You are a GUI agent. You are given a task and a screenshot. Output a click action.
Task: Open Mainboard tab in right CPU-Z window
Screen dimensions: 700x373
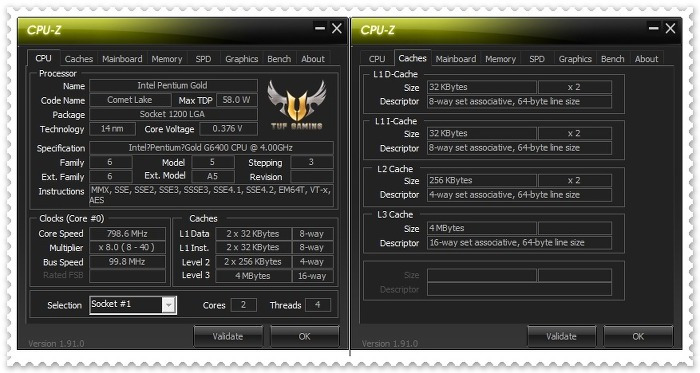456,58
